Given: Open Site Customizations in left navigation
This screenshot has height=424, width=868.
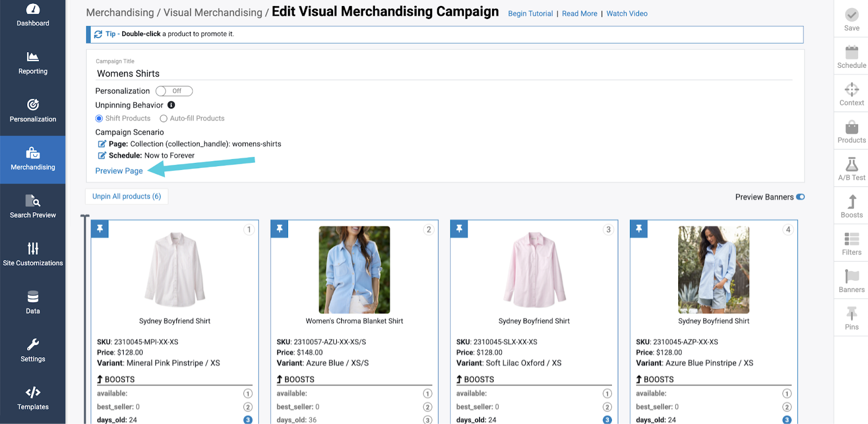Looking at the screenshot, I should (33, 255).
